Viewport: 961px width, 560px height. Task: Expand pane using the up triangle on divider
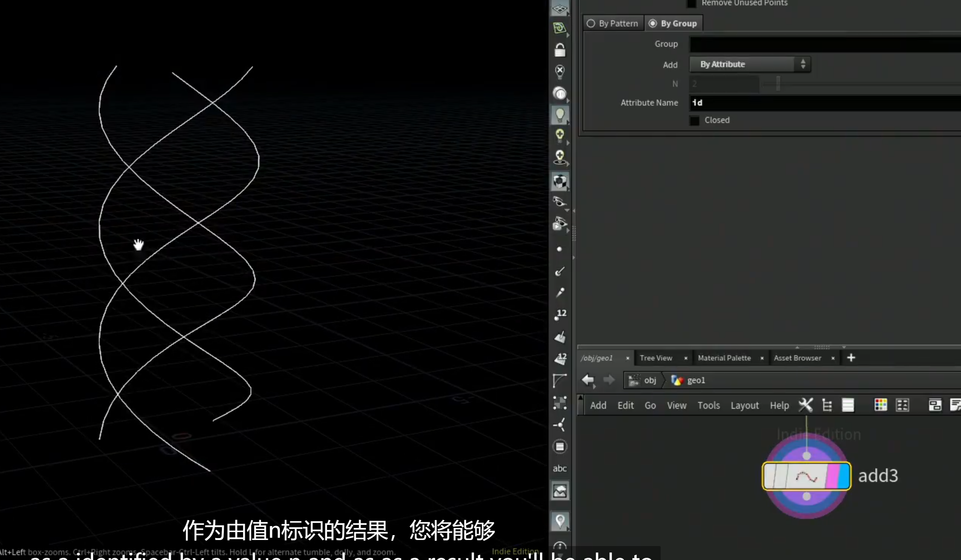click(797, 347)
